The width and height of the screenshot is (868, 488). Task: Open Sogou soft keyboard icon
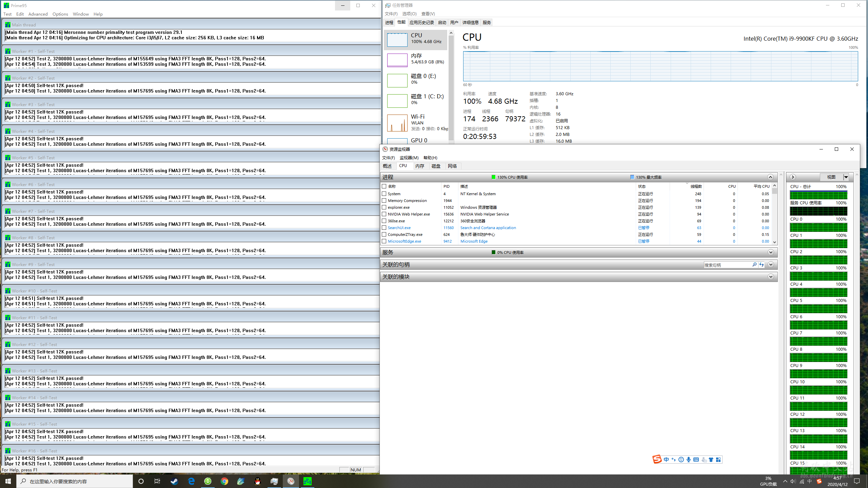[x=696, y=460]
